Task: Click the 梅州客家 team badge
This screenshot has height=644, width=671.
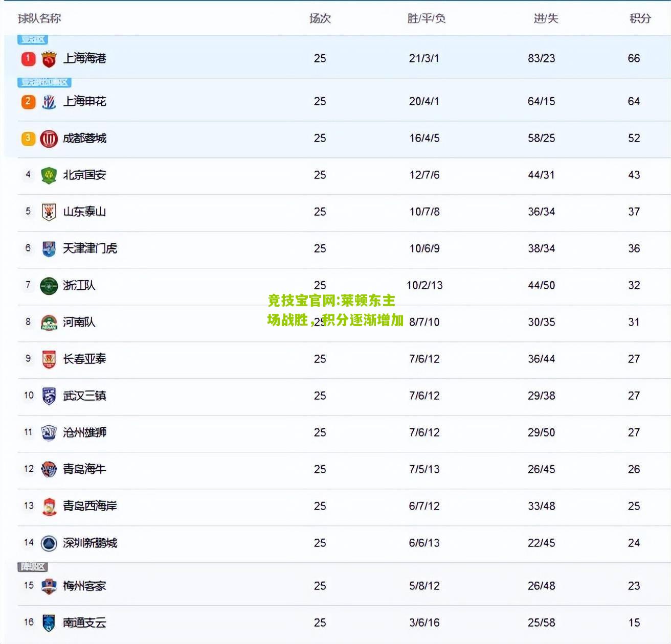Action: [49, 586]
